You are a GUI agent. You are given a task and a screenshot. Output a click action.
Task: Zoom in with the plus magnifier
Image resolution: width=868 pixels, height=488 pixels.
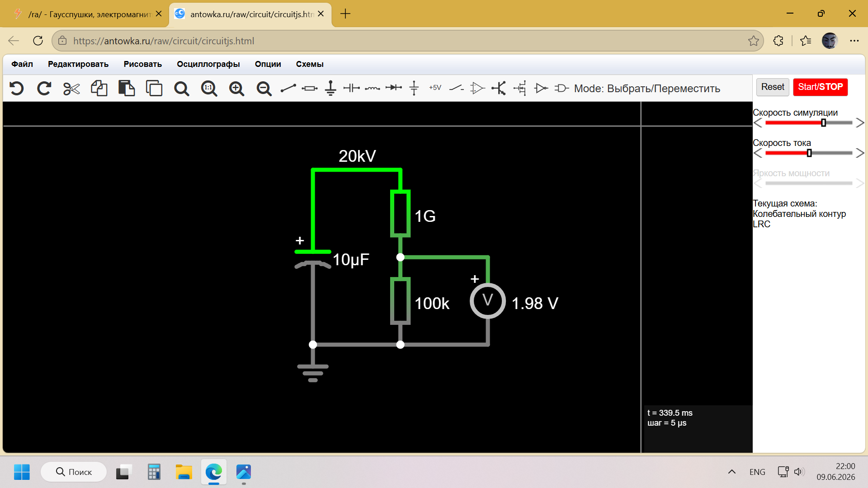tap(236, 89)
